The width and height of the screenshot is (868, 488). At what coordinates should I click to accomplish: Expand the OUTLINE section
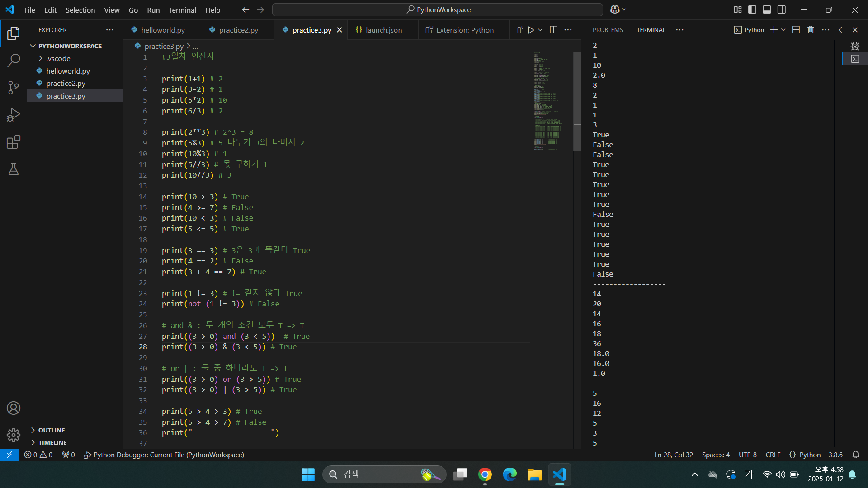[x=52, y=430]
